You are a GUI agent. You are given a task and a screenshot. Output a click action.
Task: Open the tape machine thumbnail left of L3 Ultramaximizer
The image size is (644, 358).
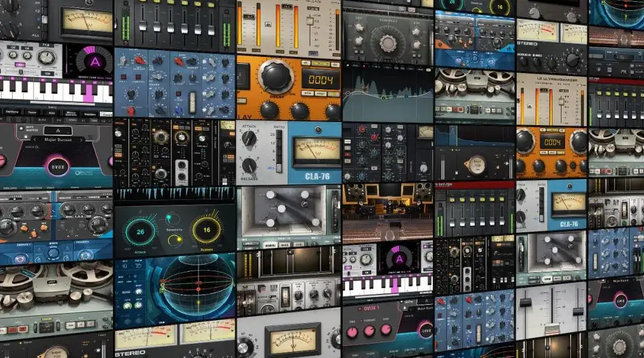(x=474, y=96)
